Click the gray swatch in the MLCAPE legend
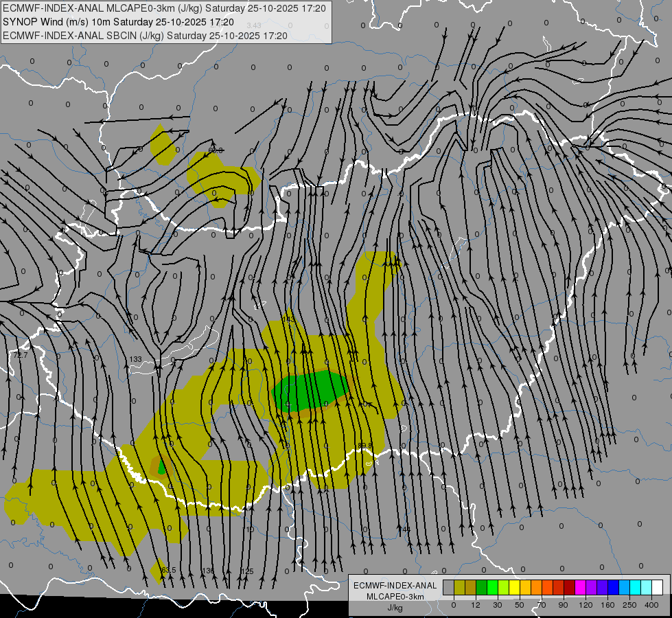 [448, 587]
